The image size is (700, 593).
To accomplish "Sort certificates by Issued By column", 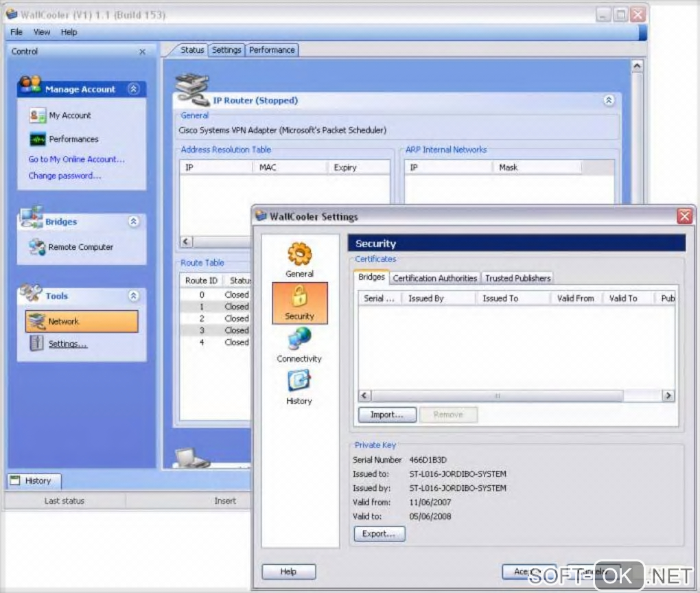I will tap(439, 299).
